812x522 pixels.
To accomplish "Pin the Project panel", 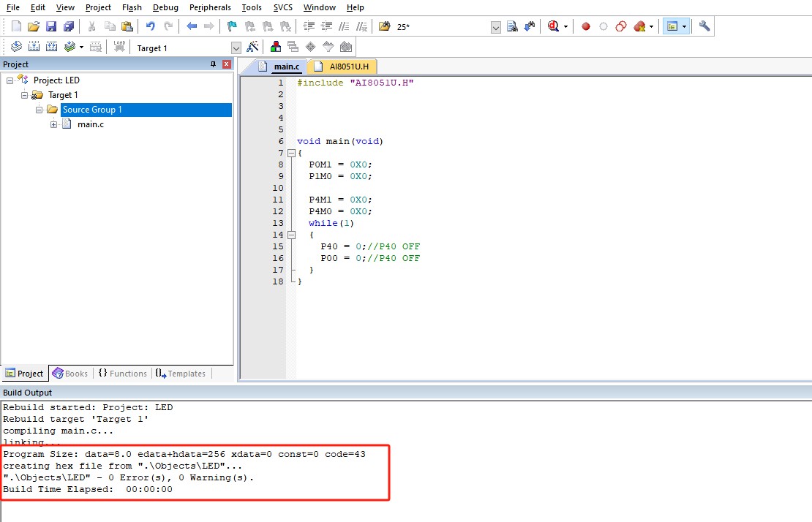I will click(x=213, y=64).
